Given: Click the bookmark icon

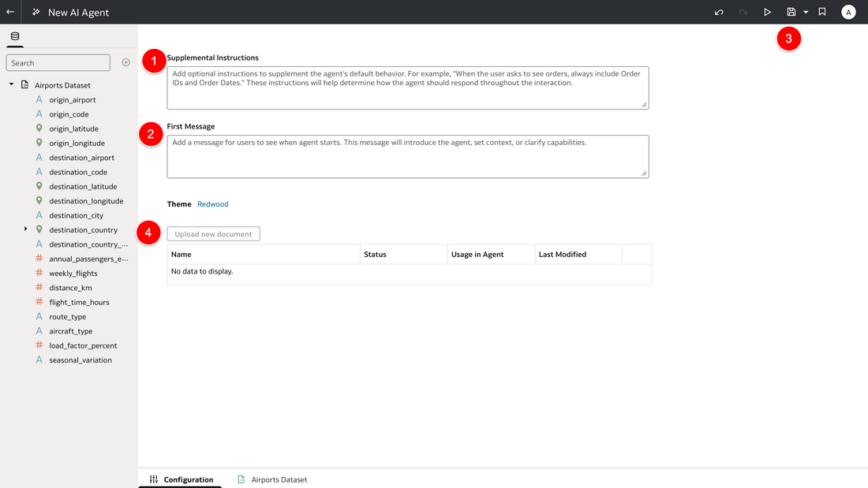Looking at the screenshot, I should (x=822, y=12).
